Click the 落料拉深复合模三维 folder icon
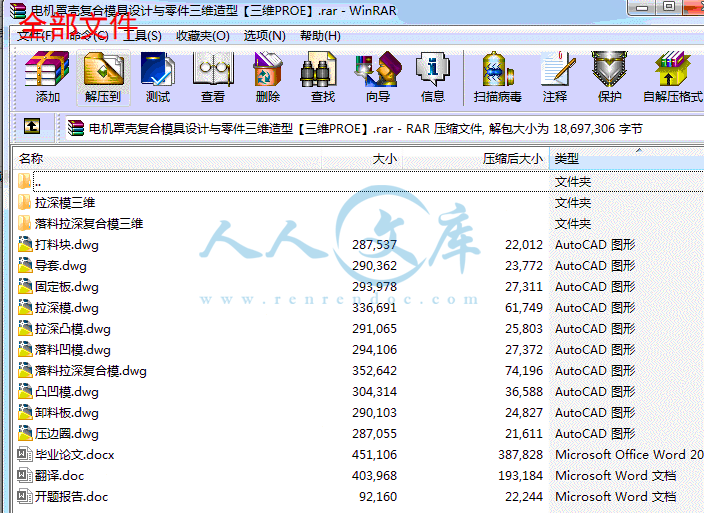704x513 pixels. tap(24, 224)
